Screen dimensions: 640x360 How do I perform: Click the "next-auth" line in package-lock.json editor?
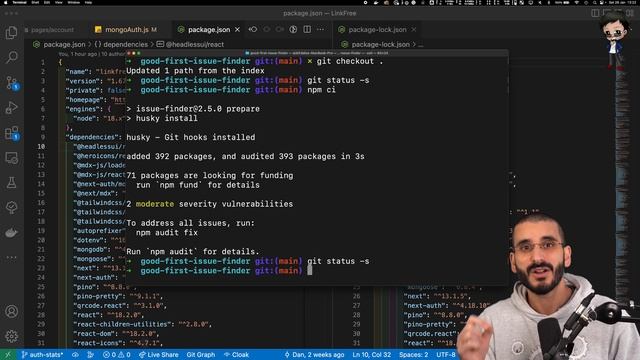point(447,306)
